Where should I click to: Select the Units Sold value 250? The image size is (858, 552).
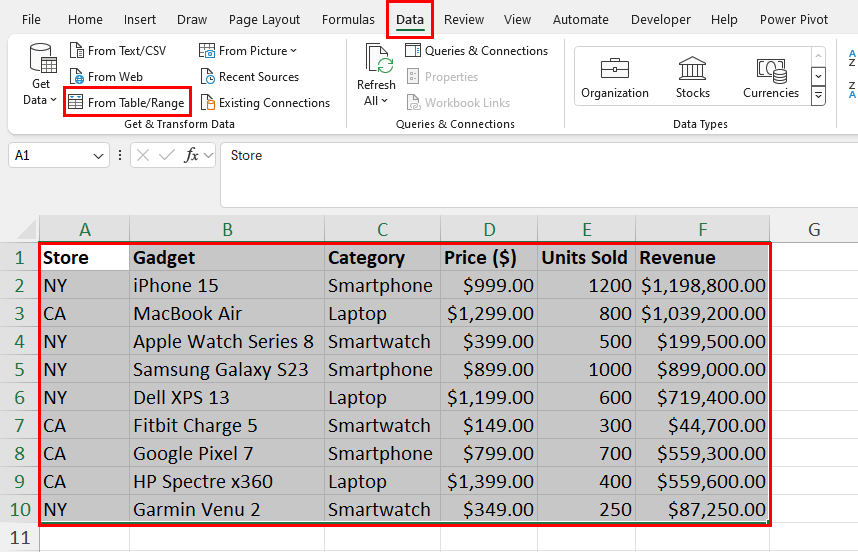coord(587,509)
